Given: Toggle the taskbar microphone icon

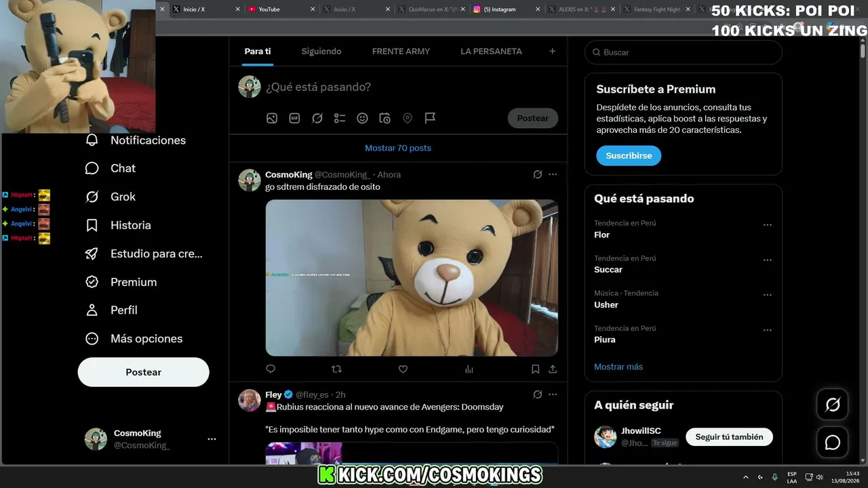Looking at the screenshot, I should (774, 477).
